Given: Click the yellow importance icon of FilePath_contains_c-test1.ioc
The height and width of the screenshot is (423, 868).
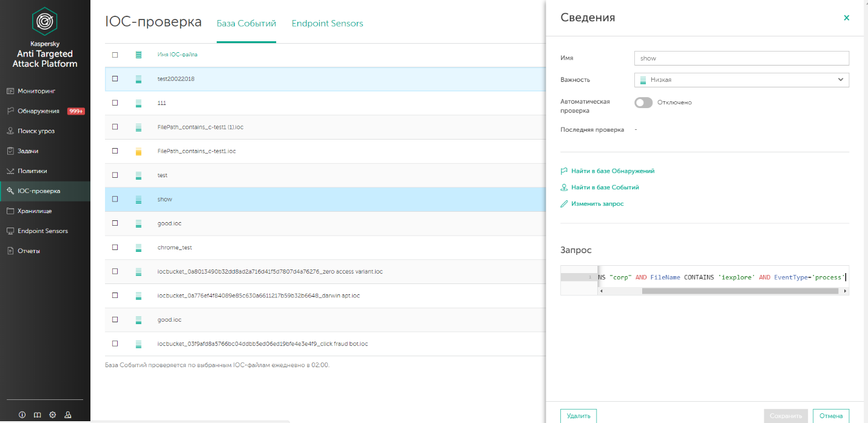Looking at the screenshot, I should (138, 151).
